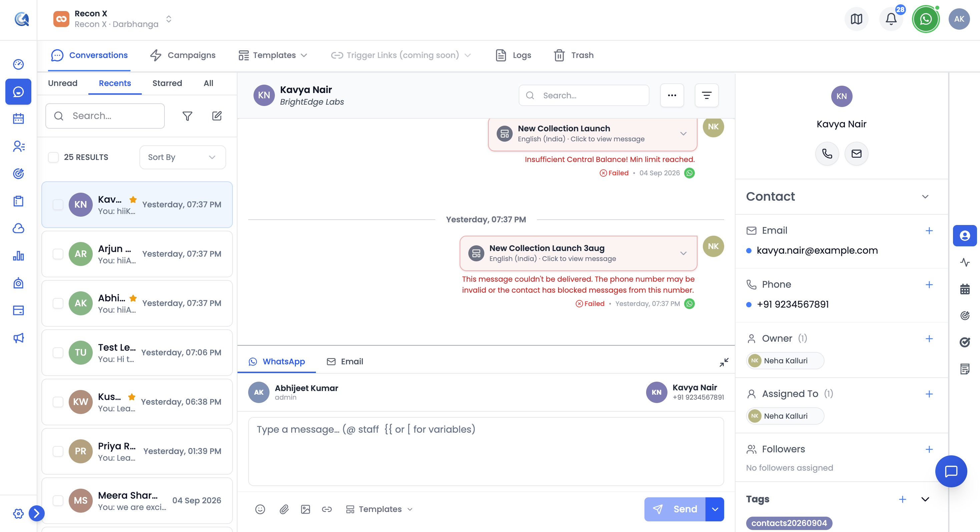The image size is (980, 532).
Task: Click the contacts20260904 tag
Action: [x=789, y=523]
